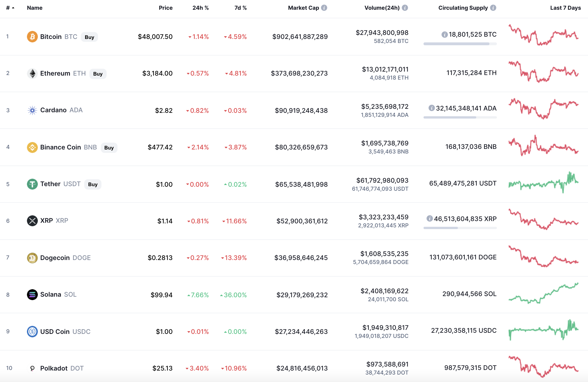Viewport: 588px width, 382px height.
Task: Click the Bitcoin coin logo
Action: click(32, 37)
